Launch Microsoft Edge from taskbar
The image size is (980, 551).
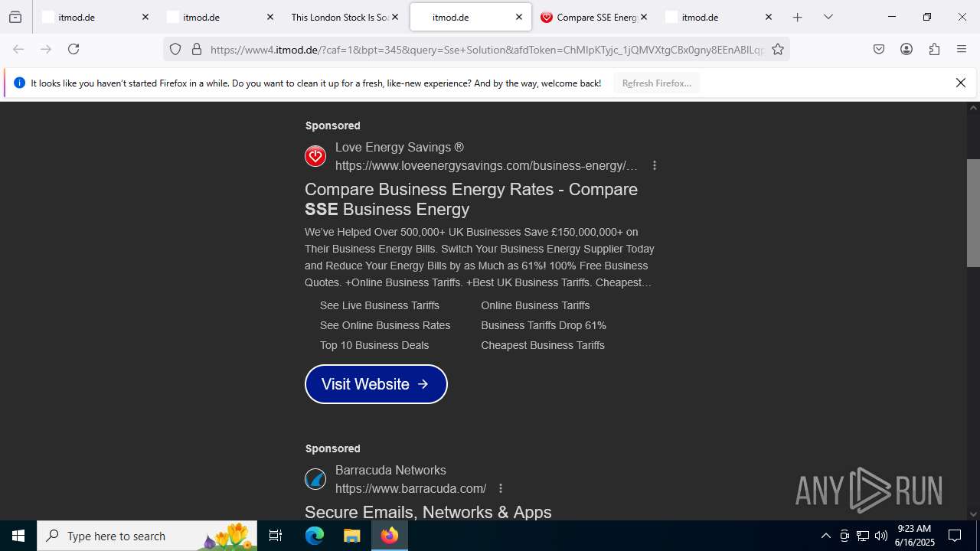tap(315, 536)
